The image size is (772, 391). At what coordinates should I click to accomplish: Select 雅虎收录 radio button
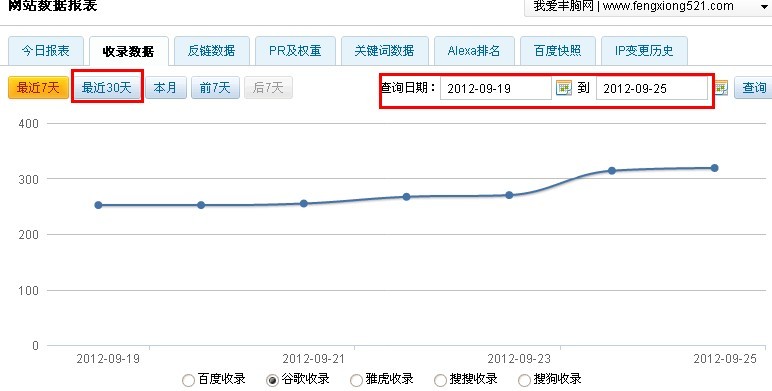pos(356,380)
